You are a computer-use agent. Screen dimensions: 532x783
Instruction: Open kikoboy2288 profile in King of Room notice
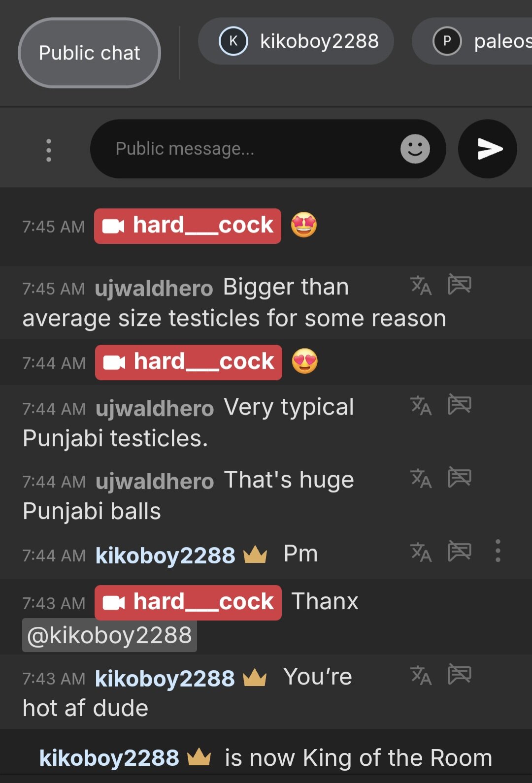click(x=109, y=758)
